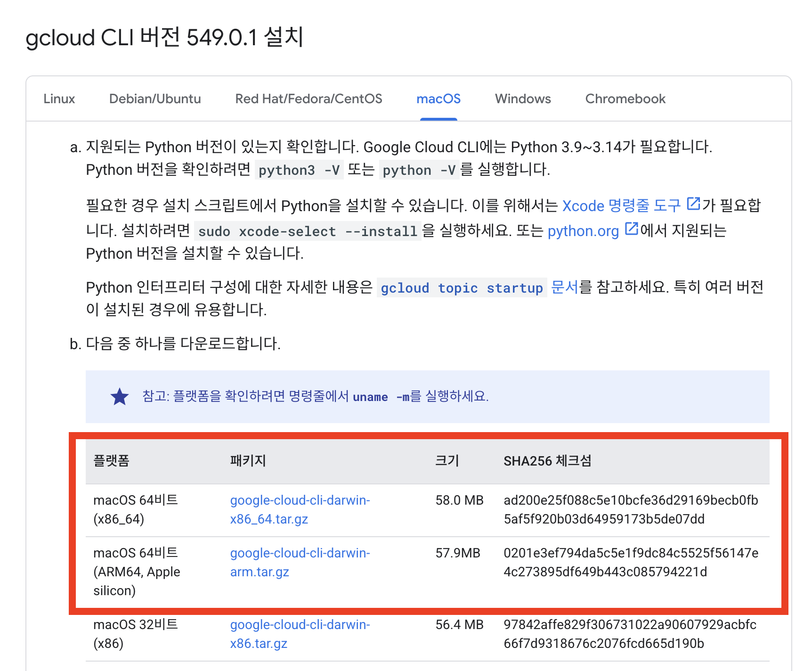
Task: Click the SHA256 체크섬 column header
Action: [547, 461]
